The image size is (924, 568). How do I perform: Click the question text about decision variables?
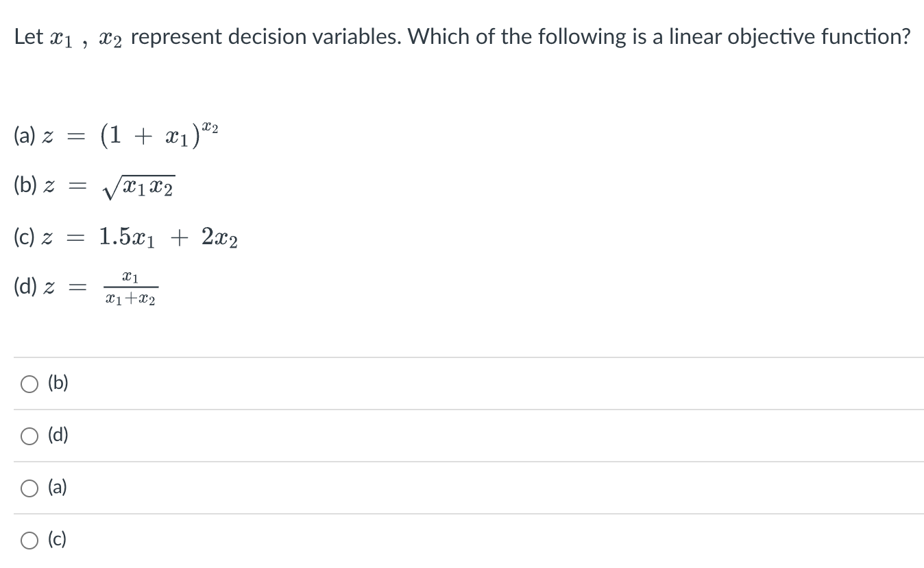tap(461, 36)
